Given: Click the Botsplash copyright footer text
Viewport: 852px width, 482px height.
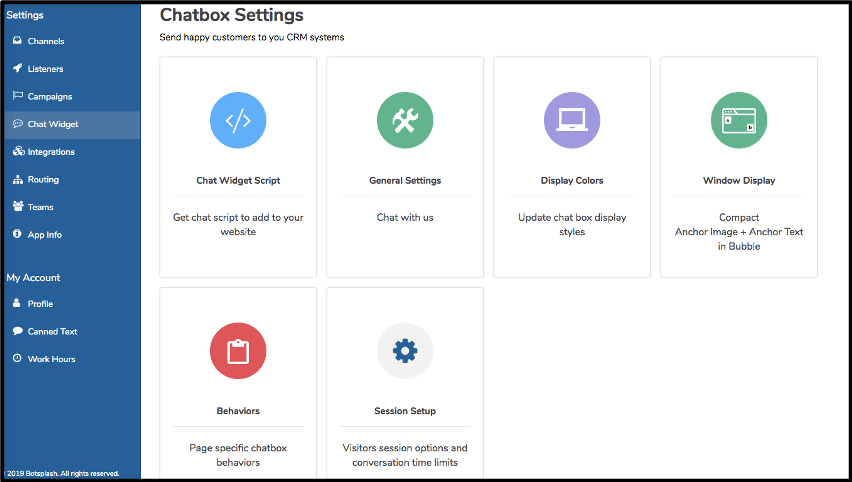Looking at the screenshot, I should point(62,473).
